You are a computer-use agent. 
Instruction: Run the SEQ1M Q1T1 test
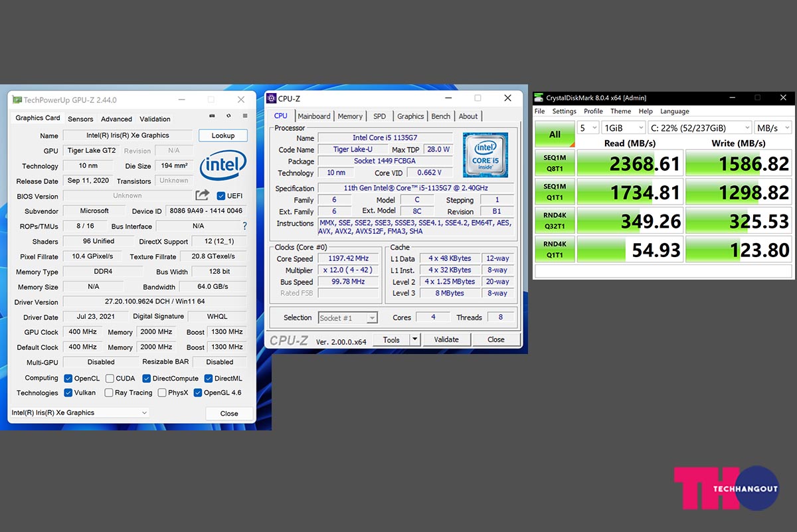(x=555, y=192)
